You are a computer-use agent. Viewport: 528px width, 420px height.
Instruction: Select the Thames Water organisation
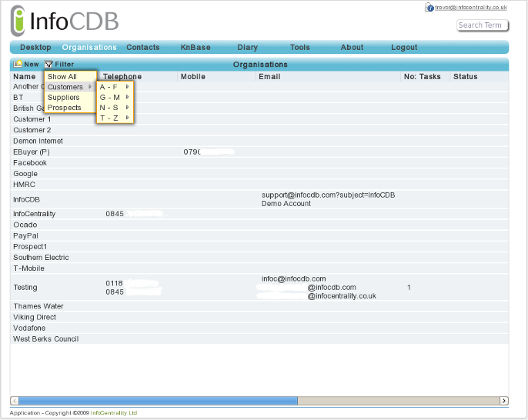(x=259, y=306)
